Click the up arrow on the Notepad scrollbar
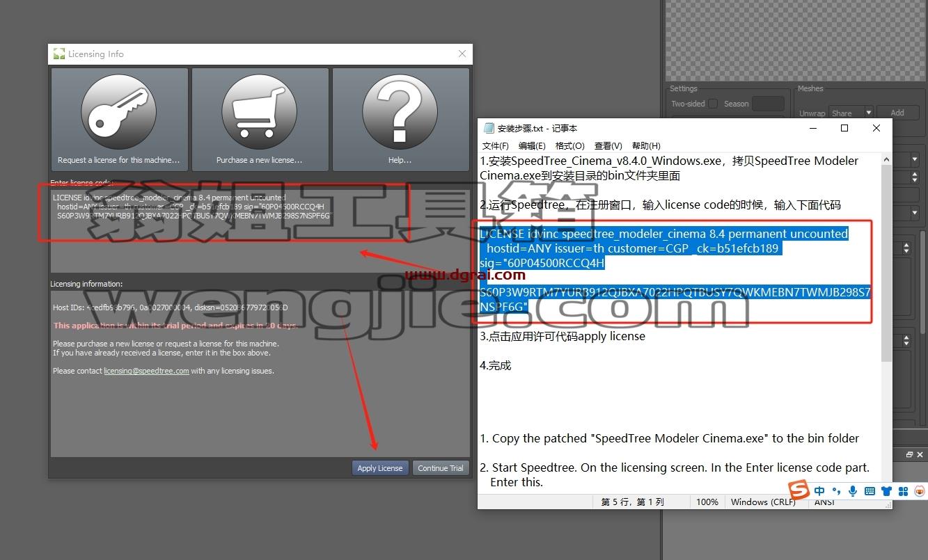 886,159
